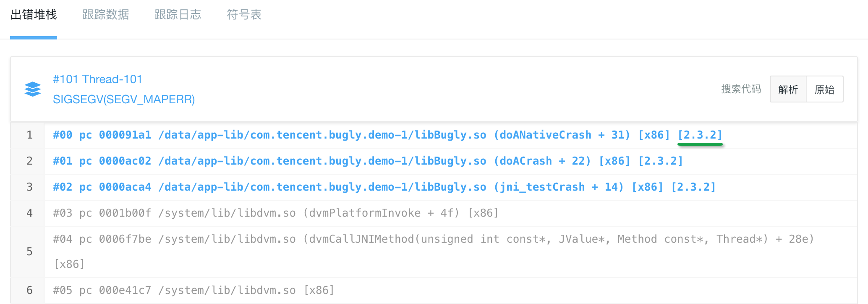Select the 符号表 tab
This screenshot has width=868, height=304.
pyautogui.click(x=244, y=15)
